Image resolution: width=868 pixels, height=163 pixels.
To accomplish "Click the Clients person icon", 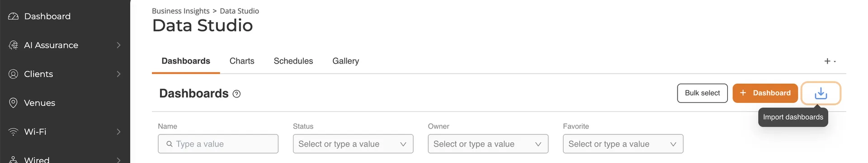I will pos(14,74).
